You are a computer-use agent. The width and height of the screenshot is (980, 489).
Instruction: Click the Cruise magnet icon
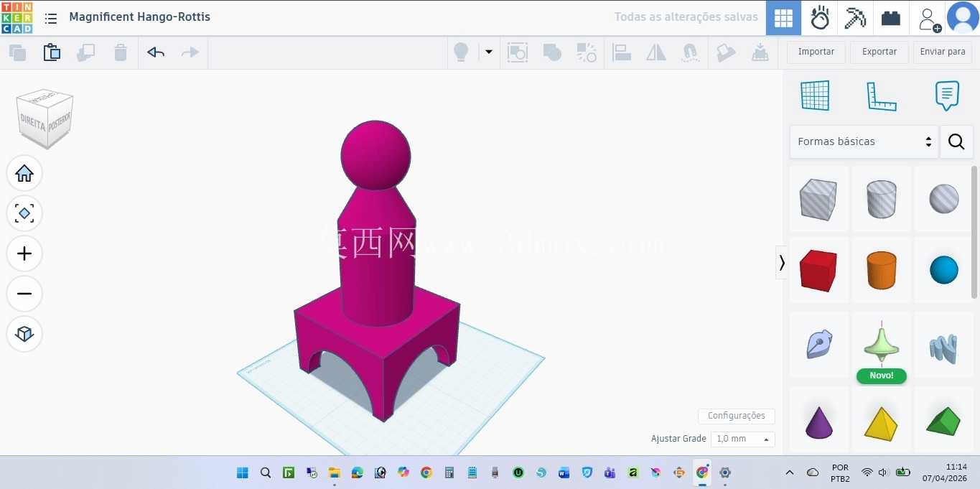tap(691, 52)
